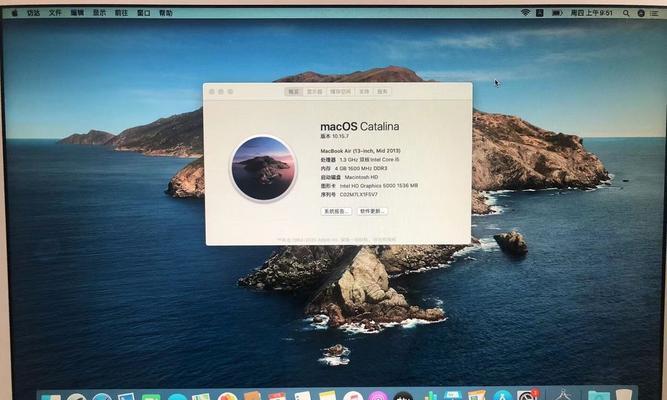
Task: Click the battery status icon
Action: coord(557,13)
